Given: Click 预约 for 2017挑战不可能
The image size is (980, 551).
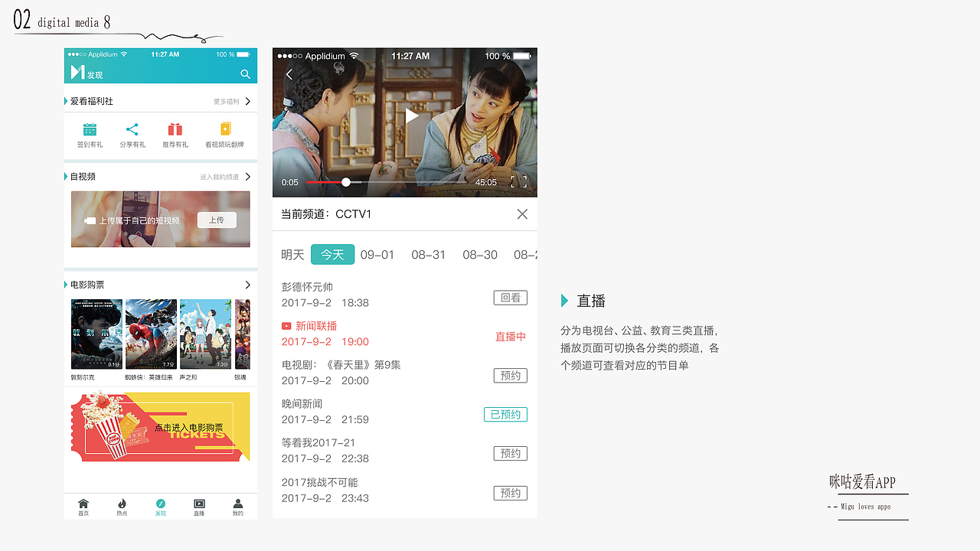Looking at the screenshot, I should [x=511, y=494].
